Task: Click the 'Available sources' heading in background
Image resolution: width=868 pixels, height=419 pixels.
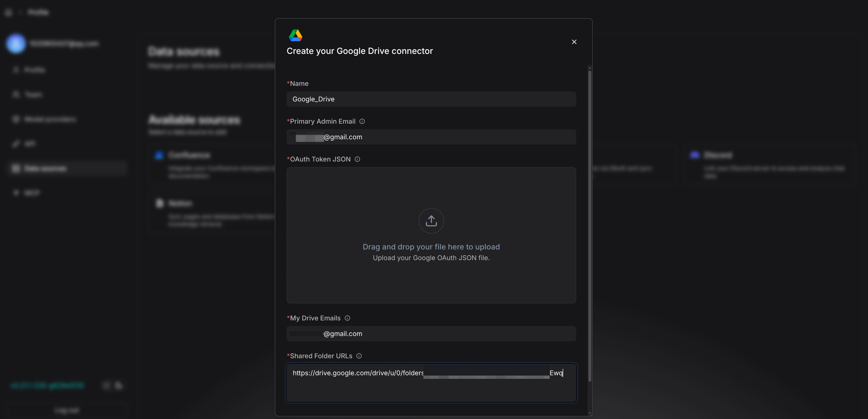Action: pyautogui.click(x=194, y=120)
